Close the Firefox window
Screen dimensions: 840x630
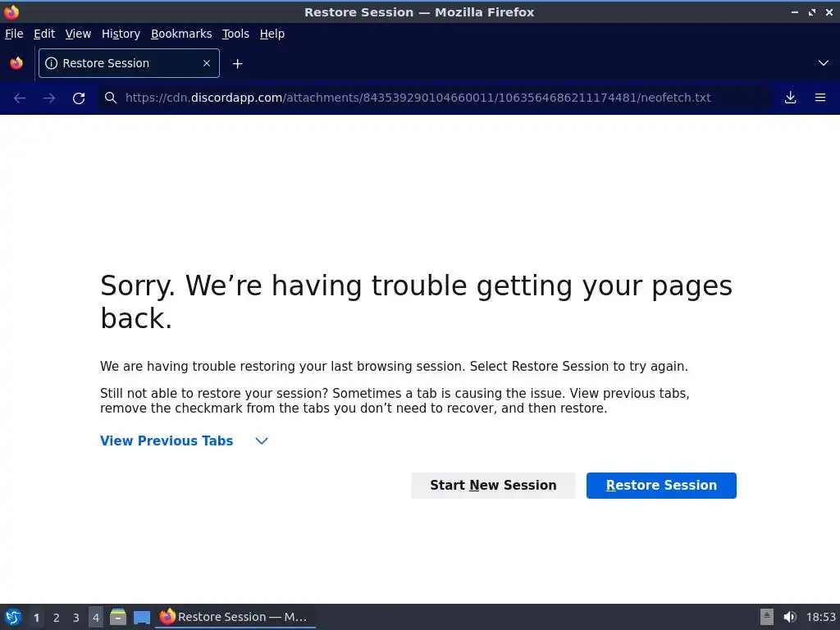point(829,11)
